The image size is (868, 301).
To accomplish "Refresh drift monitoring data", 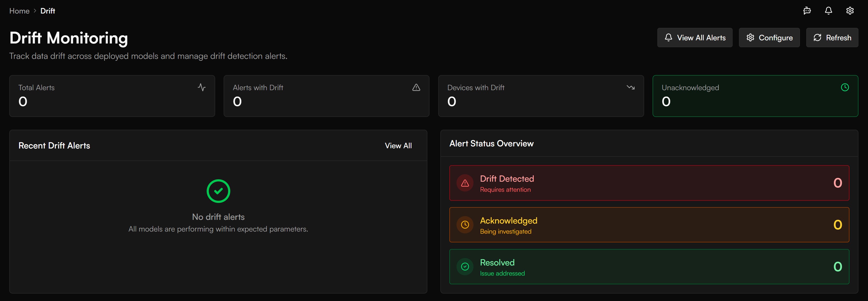I will [x=832, y=37].
